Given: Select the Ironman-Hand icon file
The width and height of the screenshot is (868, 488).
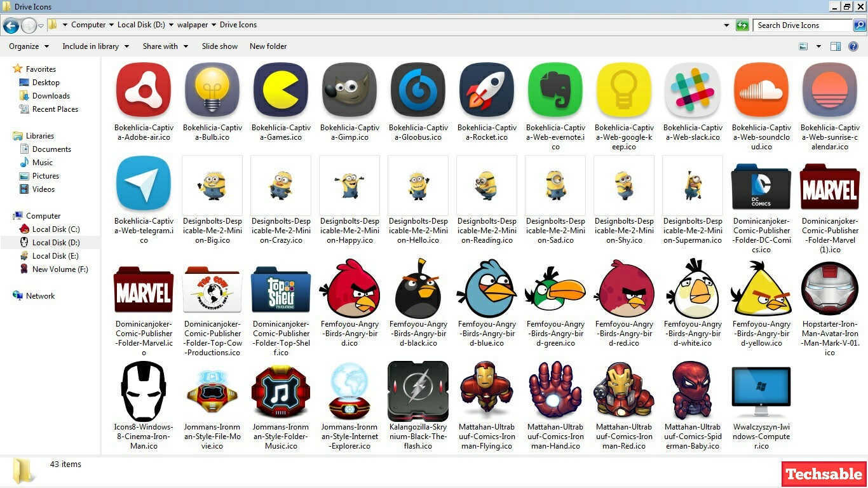Looking at the screenshot, I should (x=555, y=391).
